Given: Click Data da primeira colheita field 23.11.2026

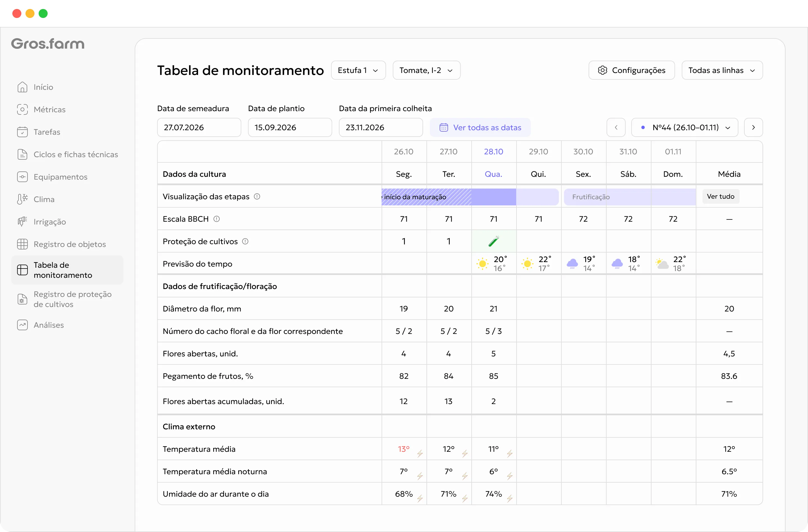Looking at the screenshot, I should point(381,127).
